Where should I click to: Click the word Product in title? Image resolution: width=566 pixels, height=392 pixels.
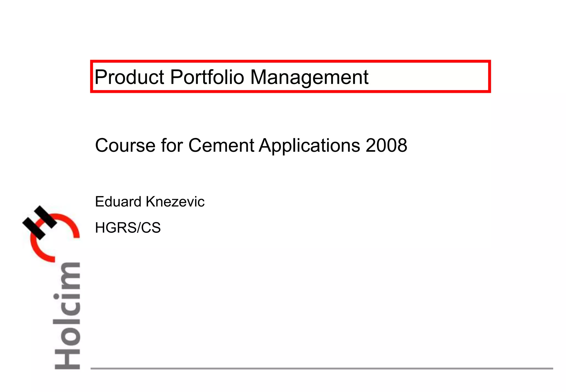pyautogui.click(x=129, y=77)
